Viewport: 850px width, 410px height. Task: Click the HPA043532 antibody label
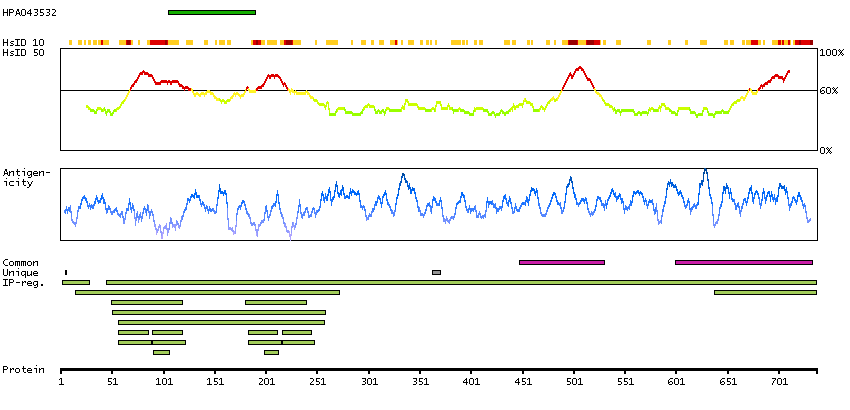point(29,13)
